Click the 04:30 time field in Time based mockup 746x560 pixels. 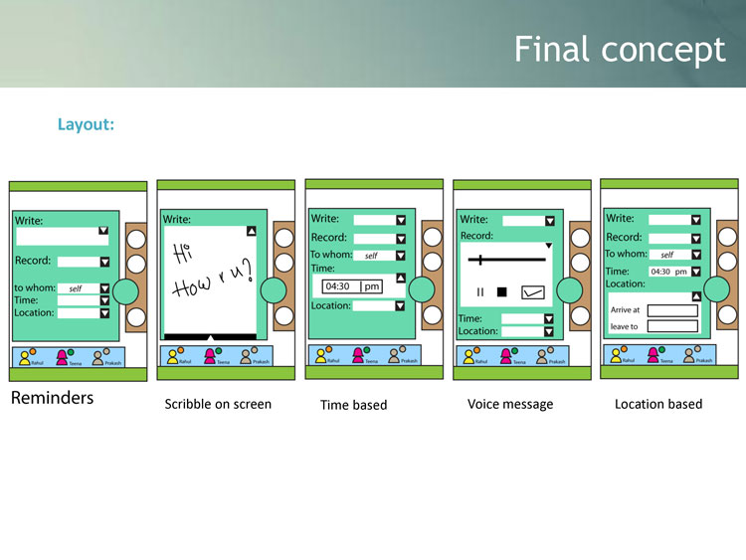pyautogui.click(x=341, y=286)
